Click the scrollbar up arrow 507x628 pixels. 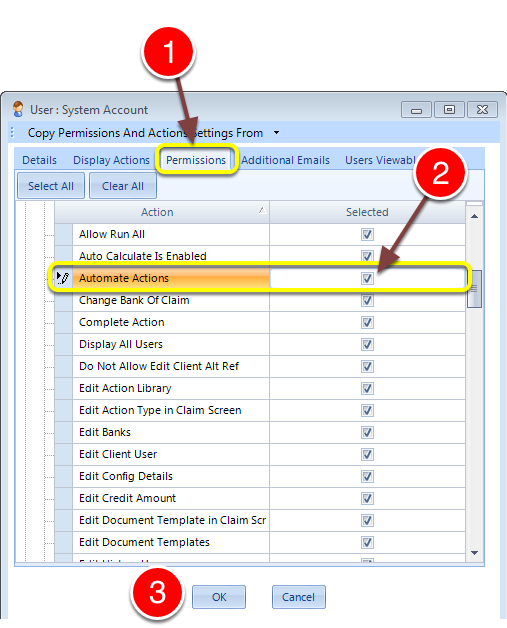tap(475, 216)
